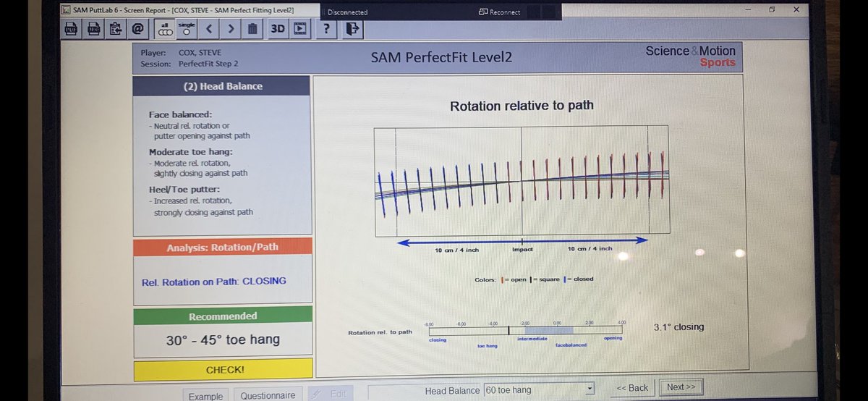Play the replay video icon

[x=299, y=29]
